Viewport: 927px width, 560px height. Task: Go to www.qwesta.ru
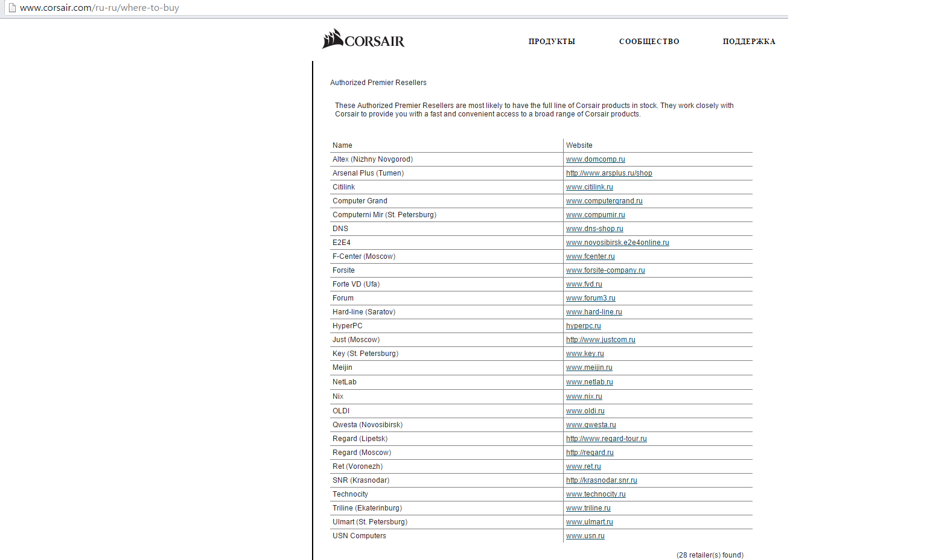591,425
